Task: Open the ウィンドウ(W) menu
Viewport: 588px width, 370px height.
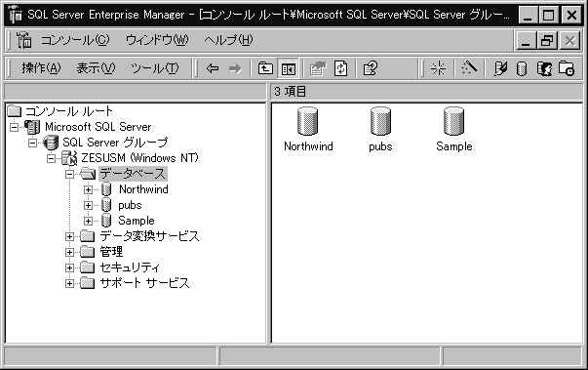Action: coord(157,40)
